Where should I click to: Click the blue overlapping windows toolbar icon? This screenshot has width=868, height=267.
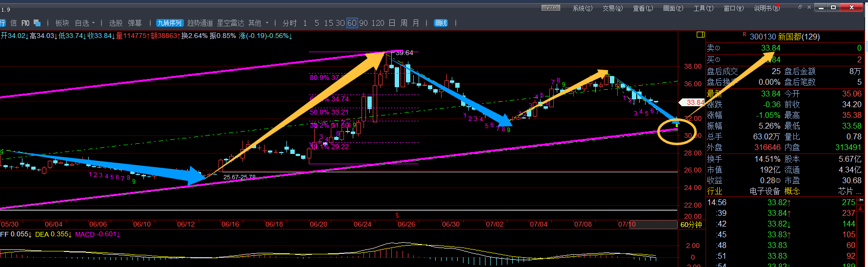[x=37, y=23]
